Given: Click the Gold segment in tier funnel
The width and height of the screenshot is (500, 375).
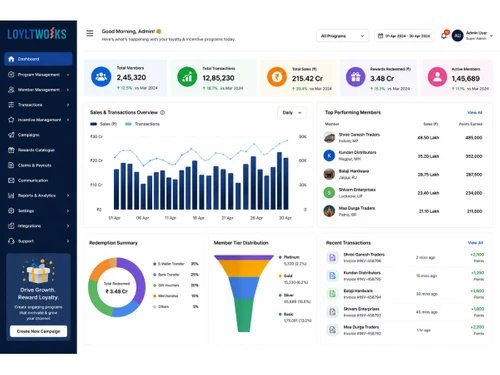Looking at the screenshot, I should click(244, 268).
